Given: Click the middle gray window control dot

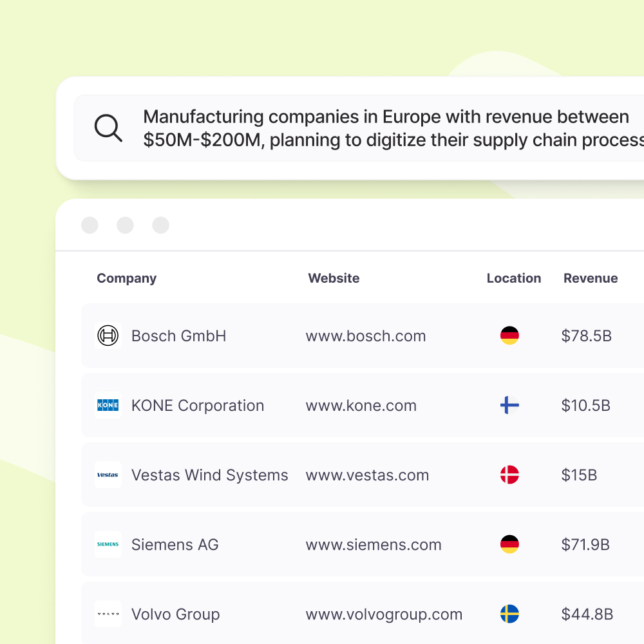Looking at the screenshot, I should 126,225.
